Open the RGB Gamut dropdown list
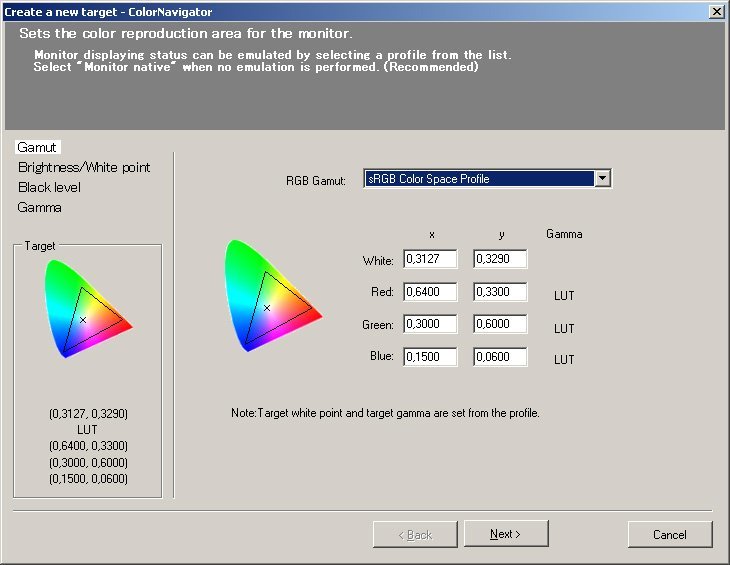The width and height of the screenshot is (730, 565). click(x=602, y=179)
